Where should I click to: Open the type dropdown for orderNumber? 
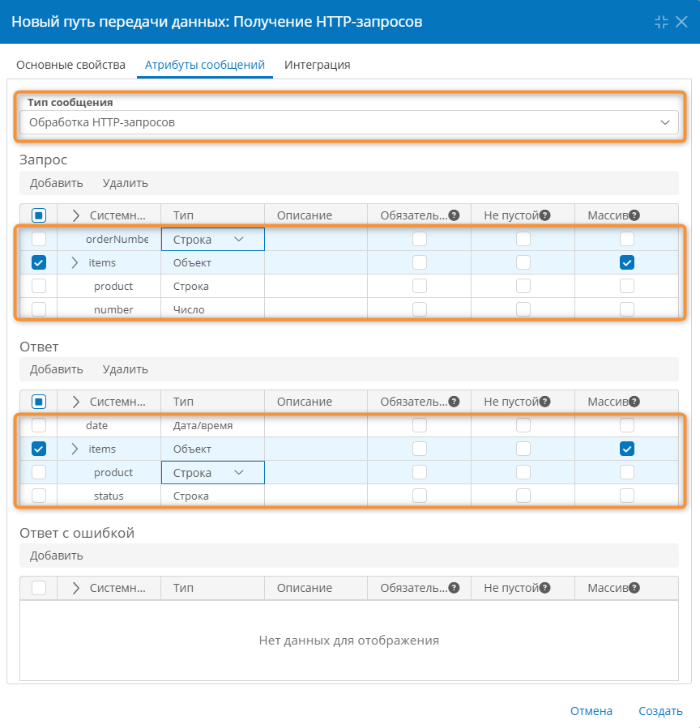(238, 240)
